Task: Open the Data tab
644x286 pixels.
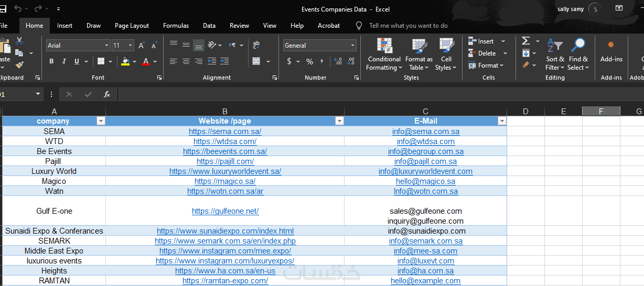Action: click(x=209, y=26)
